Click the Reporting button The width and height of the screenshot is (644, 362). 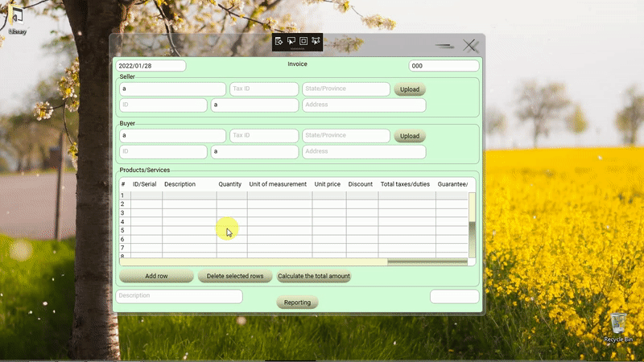tap(297, 302)
